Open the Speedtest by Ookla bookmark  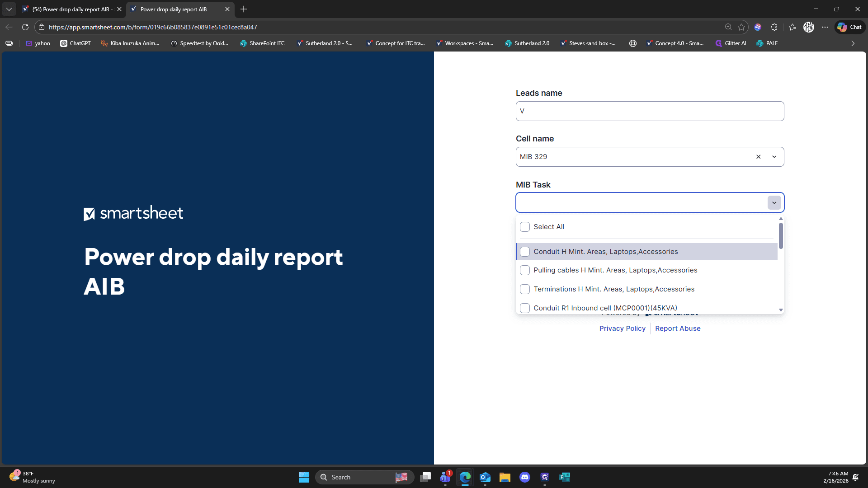point(199,43)
